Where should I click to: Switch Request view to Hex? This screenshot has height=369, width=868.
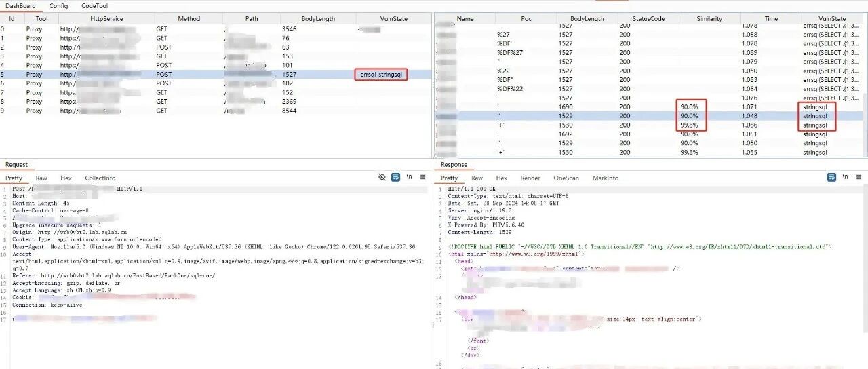coord(66,178)
